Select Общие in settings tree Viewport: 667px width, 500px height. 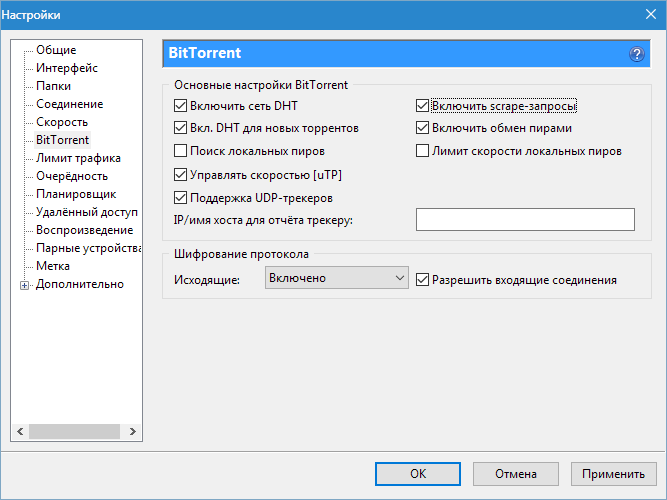[x=56, y=50]
